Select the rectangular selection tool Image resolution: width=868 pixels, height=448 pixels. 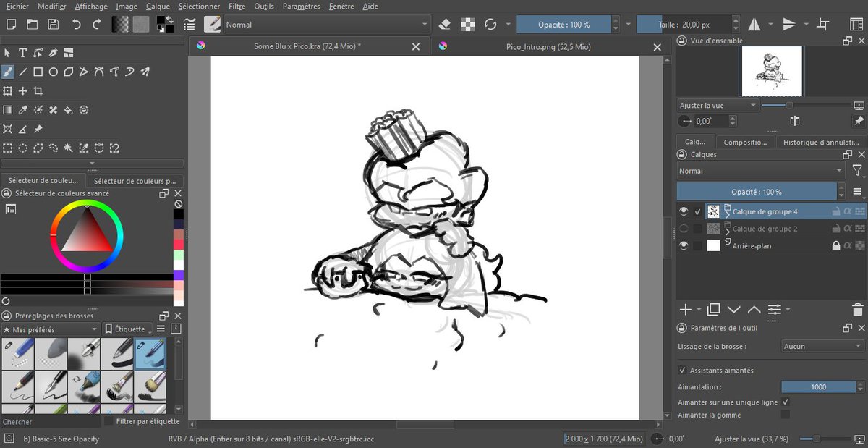(x=8, y=148)
